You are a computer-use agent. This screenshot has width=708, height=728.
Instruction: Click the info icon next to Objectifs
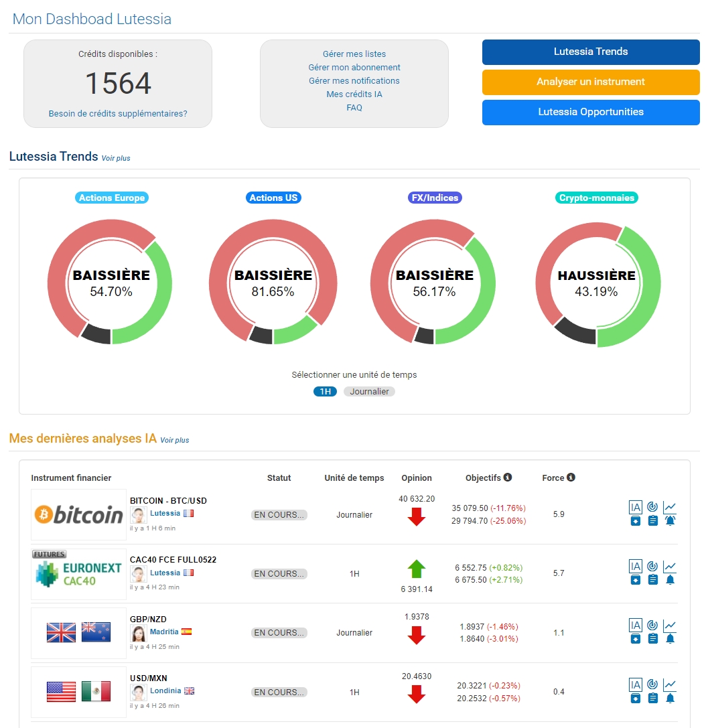(508, 477)
